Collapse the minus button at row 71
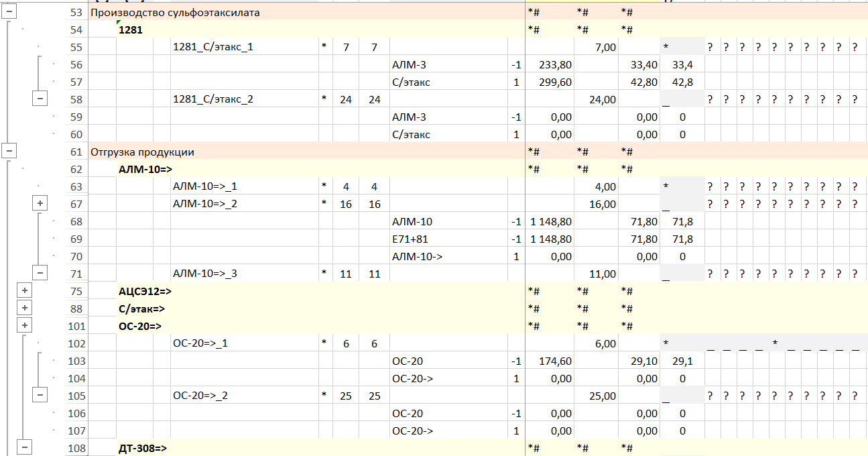 (40, 274)
